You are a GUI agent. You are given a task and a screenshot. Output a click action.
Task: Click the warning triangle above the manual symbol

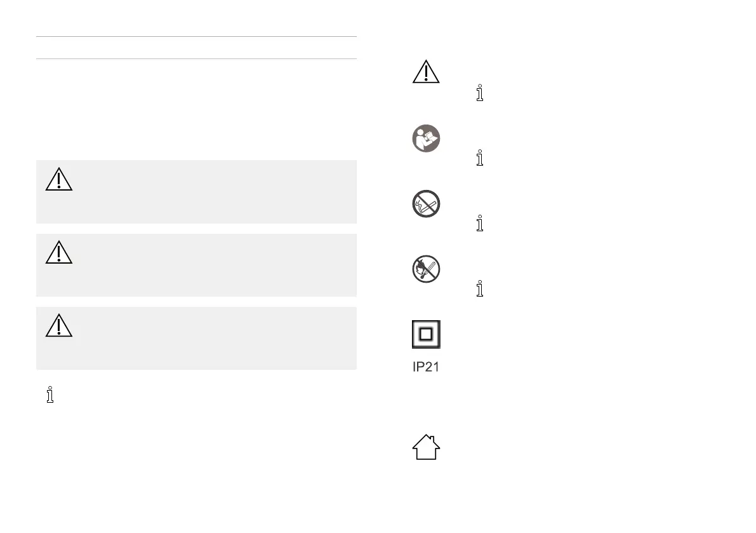click(x=426, y=72)
